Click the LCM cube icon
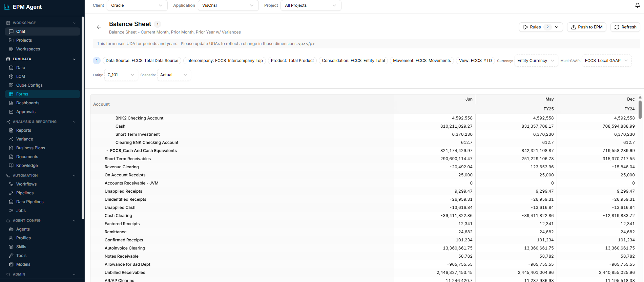 click(x=11, y=77)
